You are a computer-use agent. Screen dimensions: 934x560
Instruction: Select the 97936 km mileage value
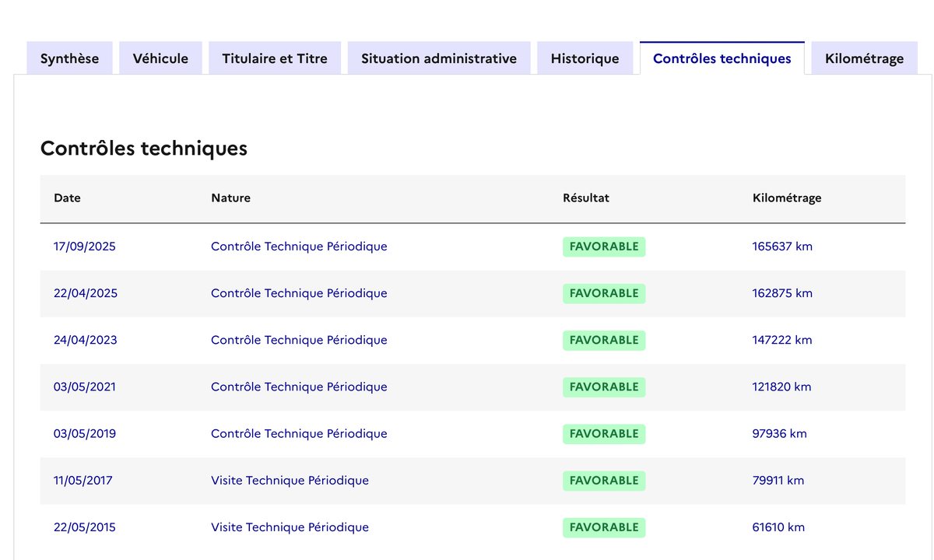click(779, 433)
